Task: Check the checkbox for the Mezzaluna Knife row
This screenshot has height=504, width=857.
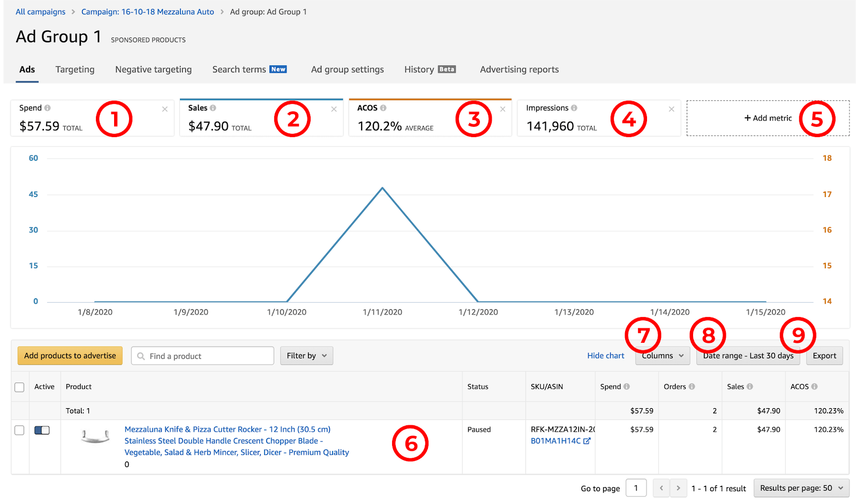Action: click(x=19, y=430)
